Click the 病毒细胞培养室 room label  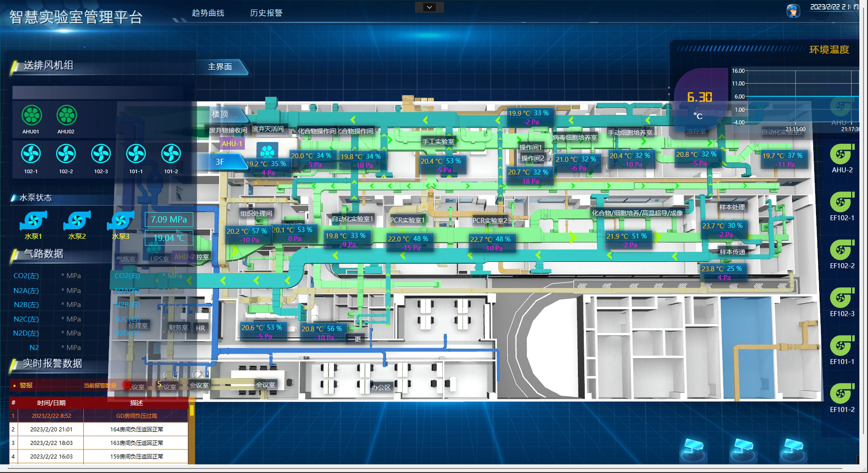point(574,137)
